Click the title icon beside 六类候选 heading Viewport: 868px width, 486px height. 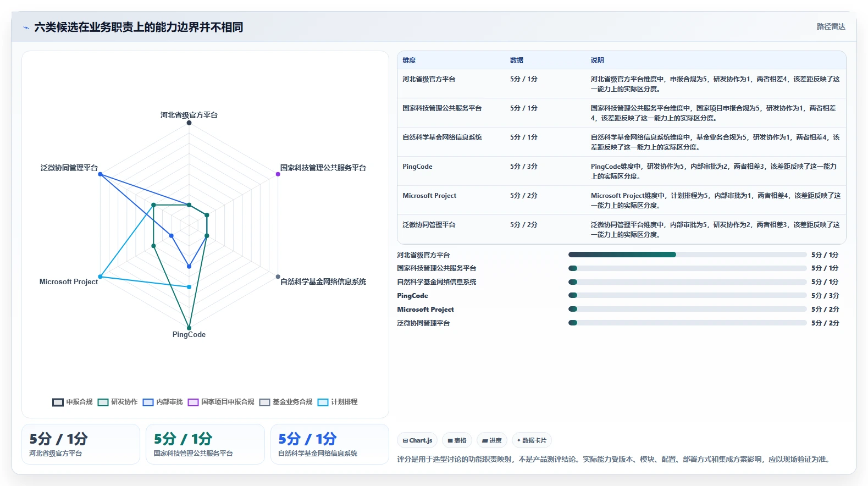tap(26, 27)
